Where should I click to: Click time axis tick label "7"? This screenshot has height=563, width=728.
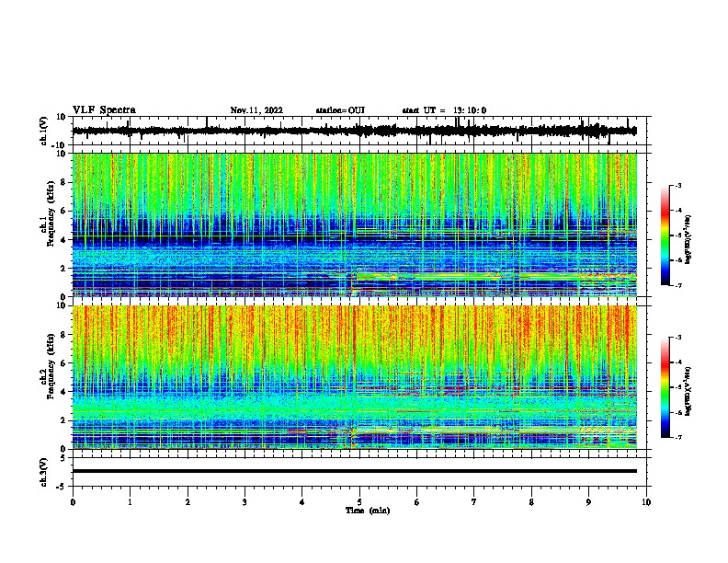(474, 502)
